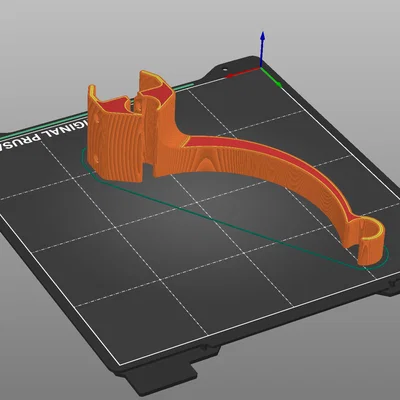Click the axis origin at bed corner

coord(262,68)
